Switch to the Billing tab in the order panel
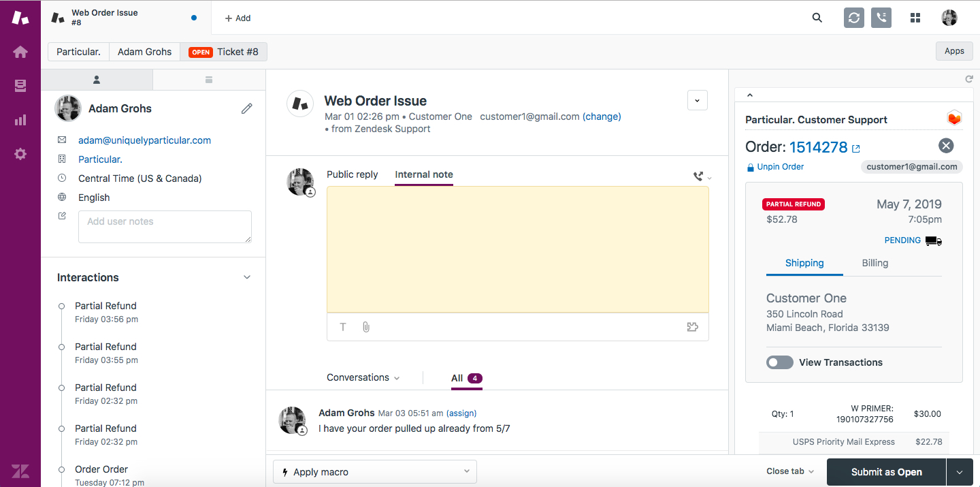The width and height of the screenshot is (980, 487). pyautogui.click(x=875, y=263)
